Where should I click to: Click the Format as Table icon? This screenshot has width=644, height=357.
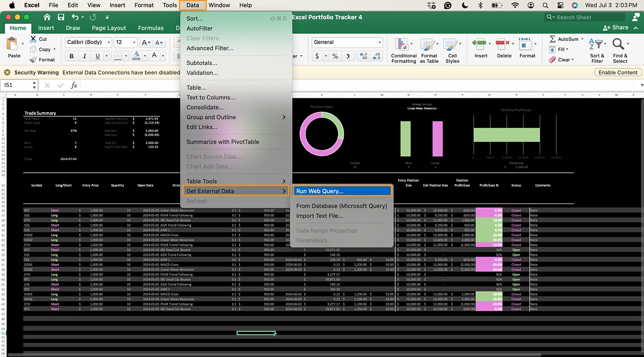pyautogui.click(x=429, y=45)
